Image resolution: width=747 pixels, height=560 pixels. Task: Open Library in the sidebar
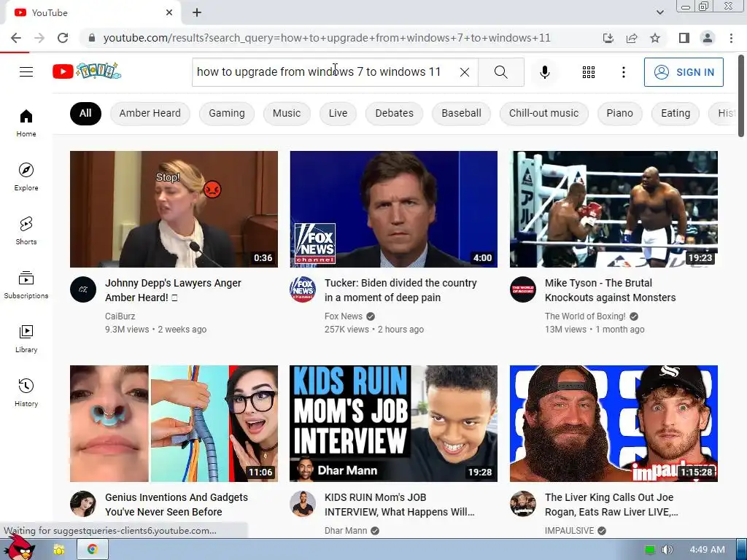(26, 338)
